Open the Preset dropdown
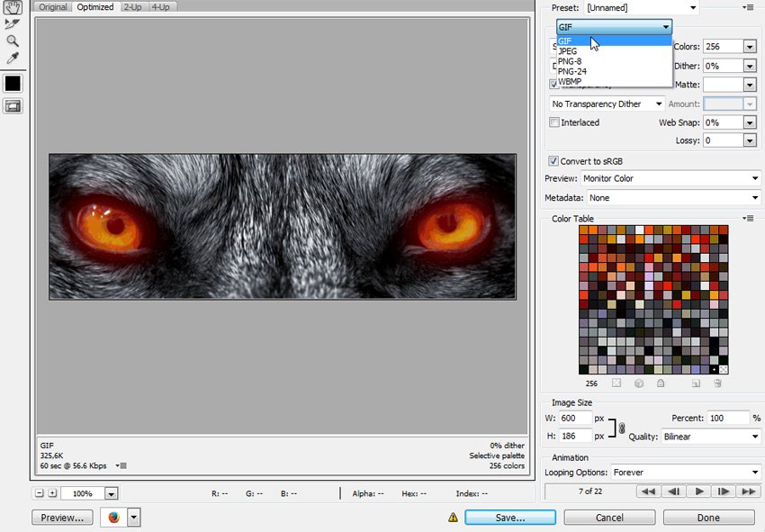This screenshot has width=765, height=532. pos(642,7)
